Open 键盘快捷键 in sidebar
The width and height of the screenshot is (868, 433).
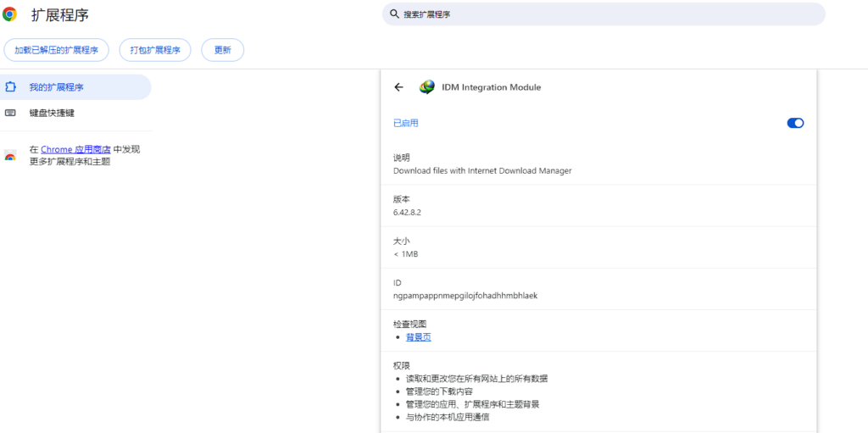pos(75,113)
